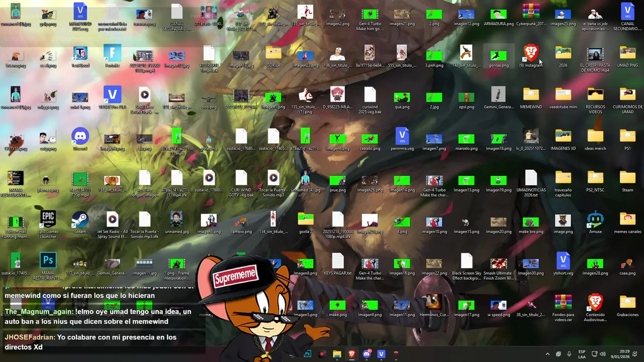Select the 2026 folder
This screenshot has width=644, height=362.
[x=563, y=56]
